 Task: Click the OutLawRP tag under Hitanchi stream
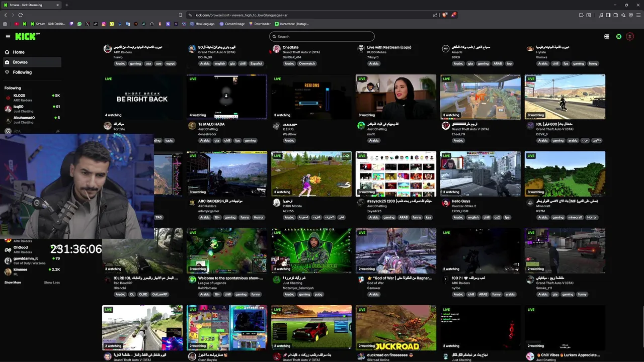(x=159, y=295)
